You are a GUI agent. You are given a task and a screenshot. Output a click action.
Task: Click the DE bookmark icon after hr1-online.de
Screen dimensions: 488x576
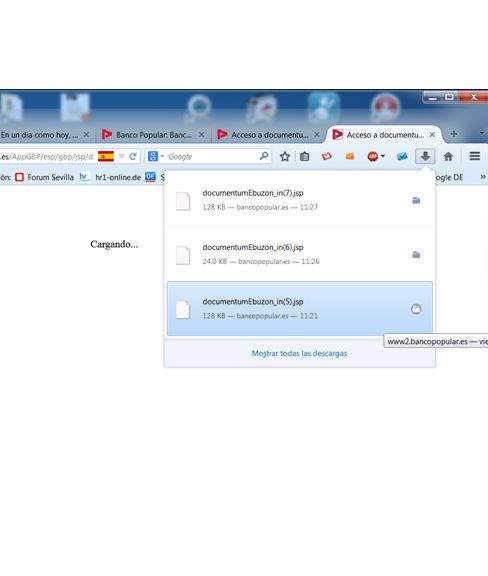tap(150, 177)
